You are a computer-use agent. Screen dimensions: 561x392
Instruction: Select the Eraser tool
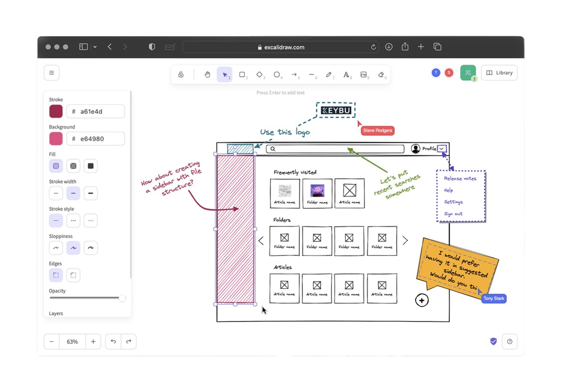pyautogui.click(x=381, y=74)
